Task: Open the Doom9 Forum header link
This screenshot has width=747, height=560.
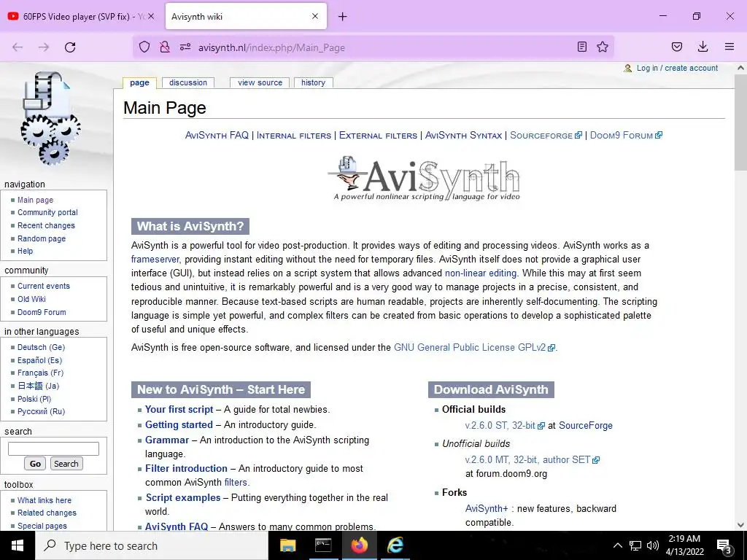Action: [x=626, y=135]
